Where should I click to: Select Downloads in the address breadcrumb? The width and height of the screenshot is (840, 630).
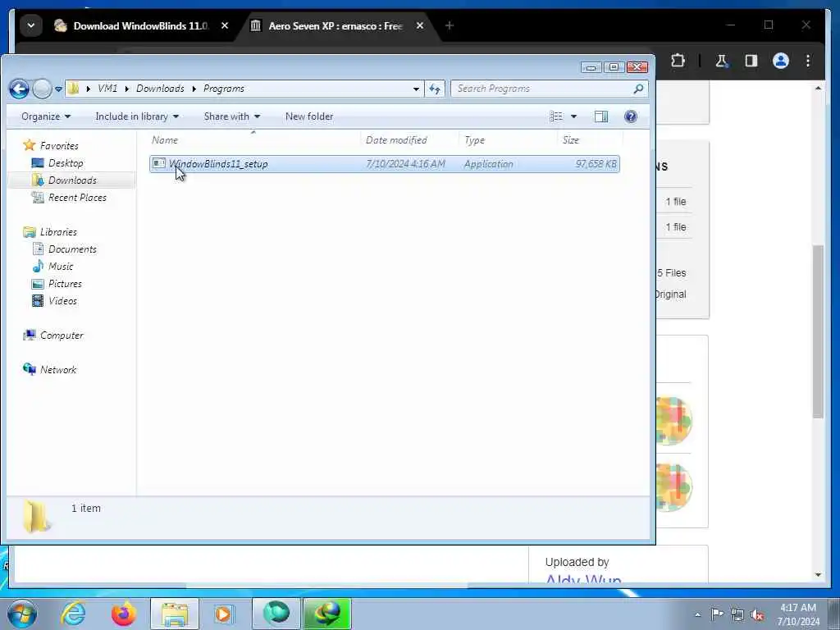160,89
